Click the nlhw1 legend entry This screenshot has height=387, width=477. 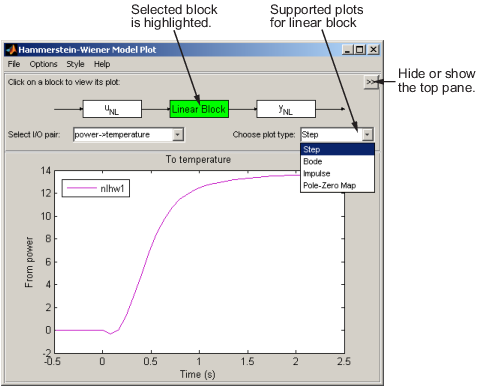(x=96, y=189)
